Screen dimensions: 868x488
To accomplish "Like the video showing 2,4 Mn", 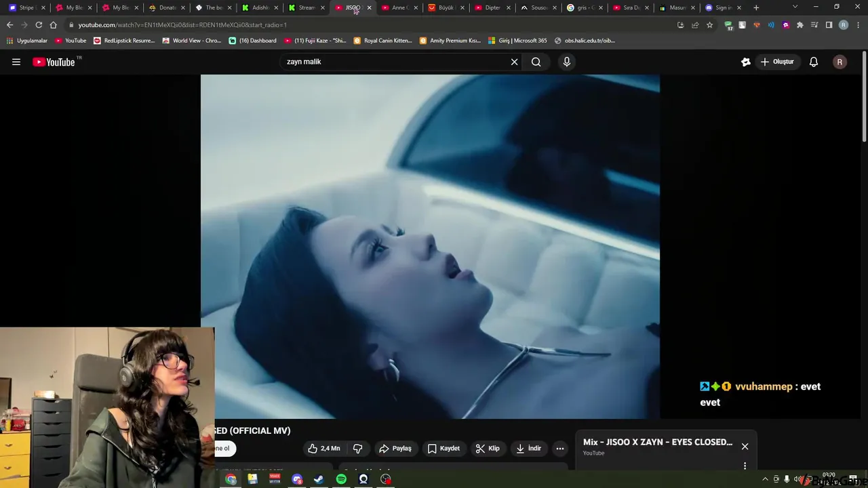I will click(x=324, y=448).
